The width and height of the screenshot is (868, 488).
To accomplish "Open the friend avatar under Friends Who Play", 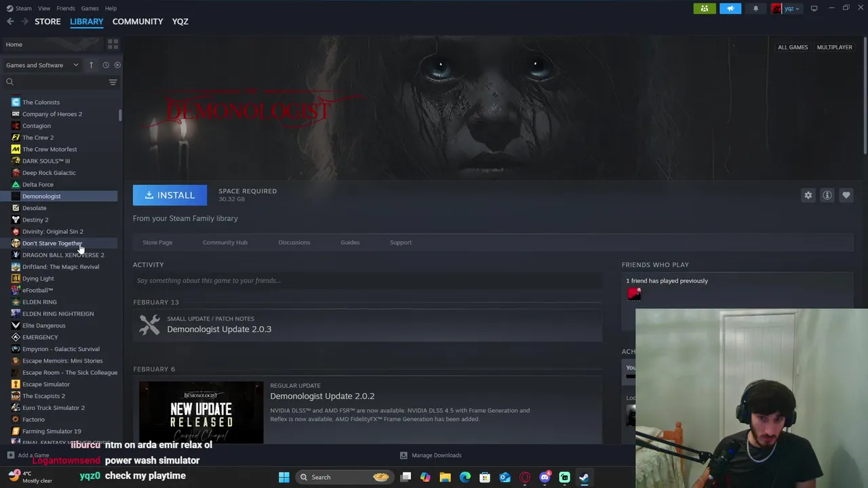I will (x=634, y=293).
